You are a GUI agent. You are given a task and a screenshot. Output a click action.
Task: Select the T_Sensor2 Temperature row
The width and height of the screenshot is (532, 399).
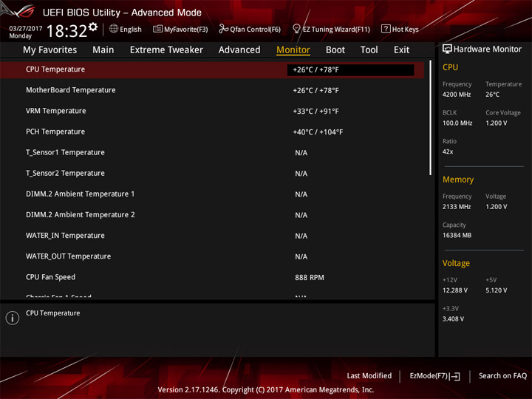(212, 174)
